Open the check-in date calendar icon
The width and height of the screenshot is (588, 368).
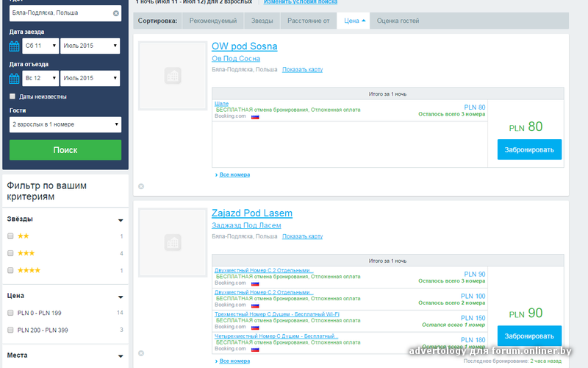coord(14,46)
